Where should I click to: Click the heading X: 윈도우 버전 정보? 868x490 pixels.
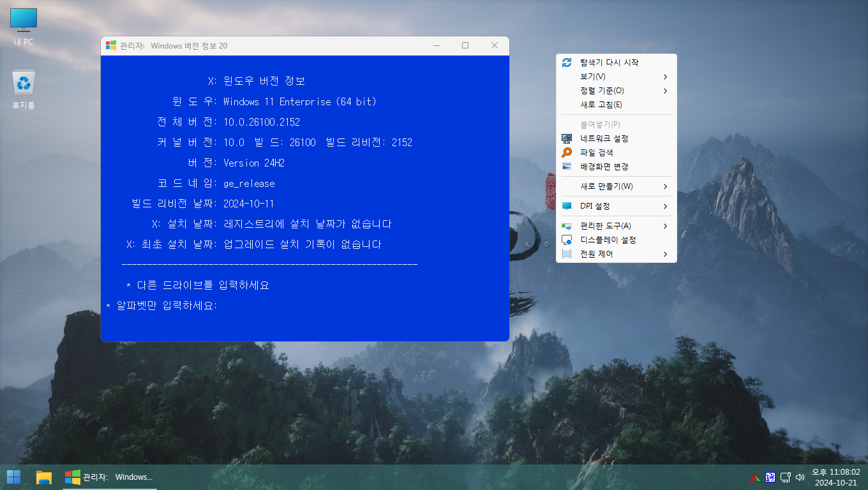coord(257,81)
